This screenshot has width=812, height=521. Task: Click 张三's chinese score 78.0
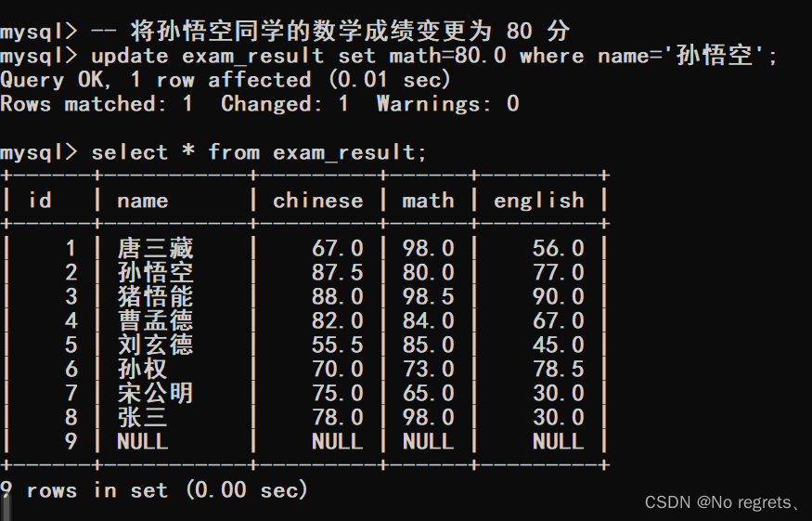pyautogui.click(x=338, y=417)
